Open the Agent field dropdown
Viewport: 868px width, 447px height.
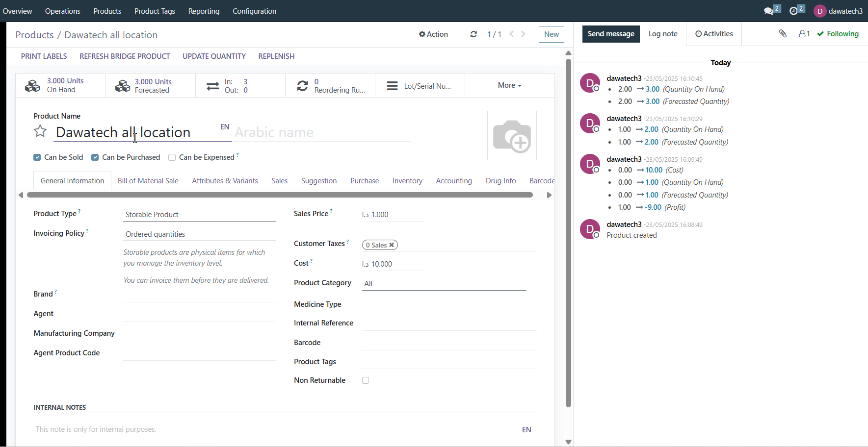[x=200, y=315]
